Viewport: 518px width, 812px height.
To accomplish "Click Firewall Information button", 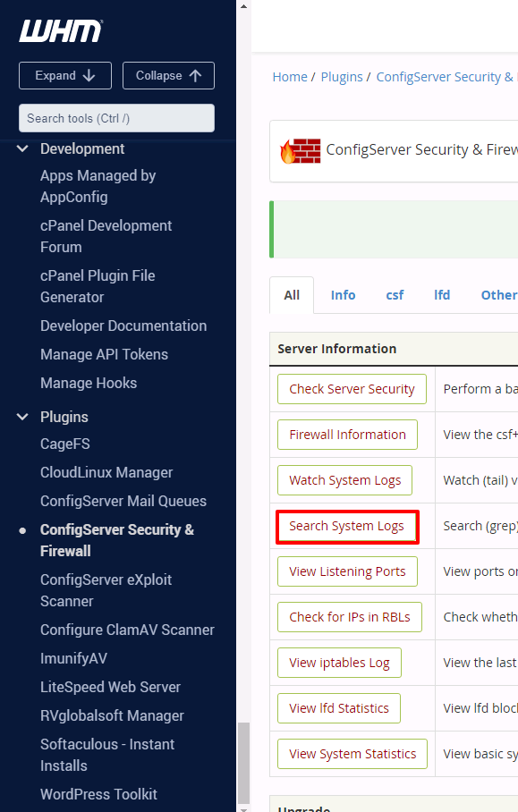I will 348,435.
